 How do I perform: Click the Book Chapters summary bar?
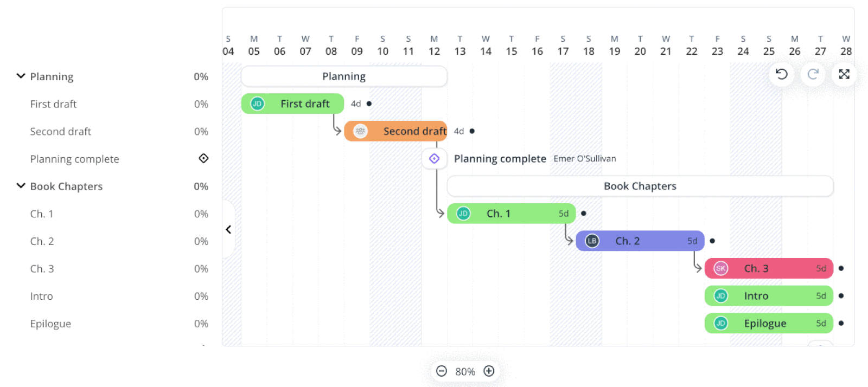(x=640, y=186)
